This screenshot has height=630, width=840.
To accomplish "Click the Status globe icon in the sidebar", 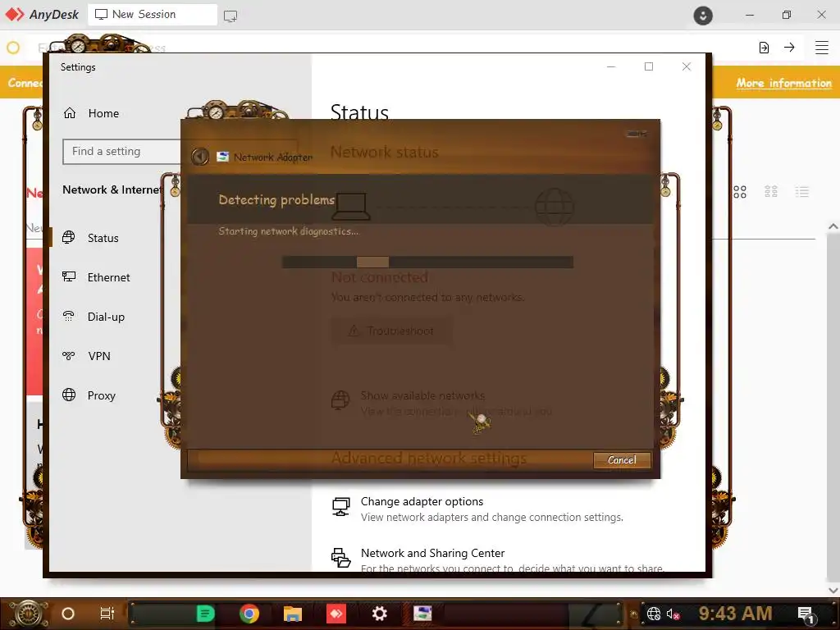I will pyautogui.click(x=69, y=237).
